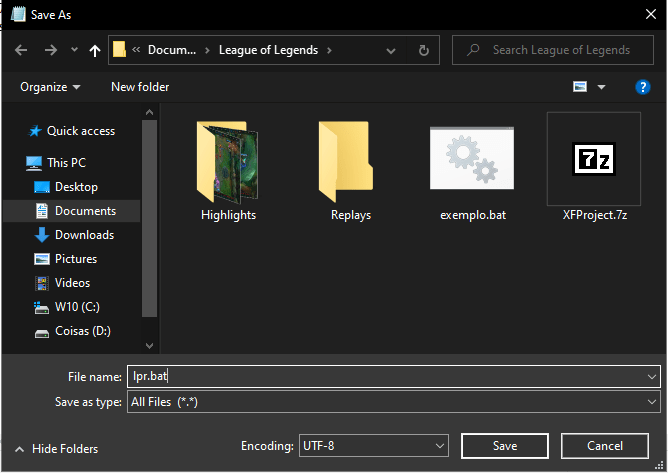668x473 pixels.
Task: Select the Docum... breadcrumb segment
Action: coord(172,50)
